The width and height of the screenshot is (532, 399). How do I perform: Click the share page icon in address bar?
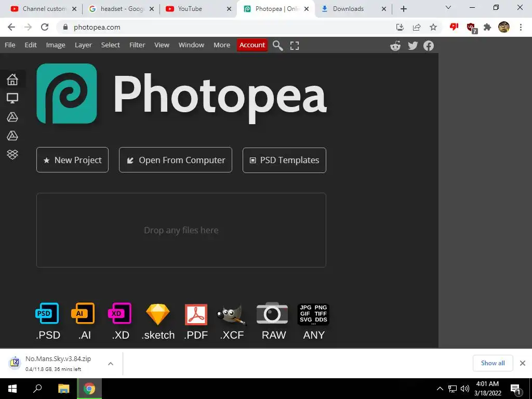coord(417,27)
